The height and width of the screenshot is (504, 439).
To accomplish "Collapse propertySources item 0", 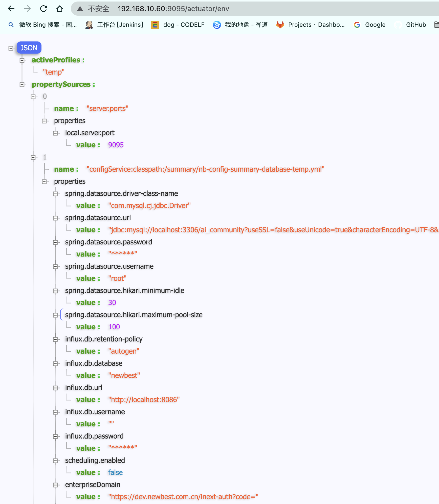I will [x=33, y=97].
